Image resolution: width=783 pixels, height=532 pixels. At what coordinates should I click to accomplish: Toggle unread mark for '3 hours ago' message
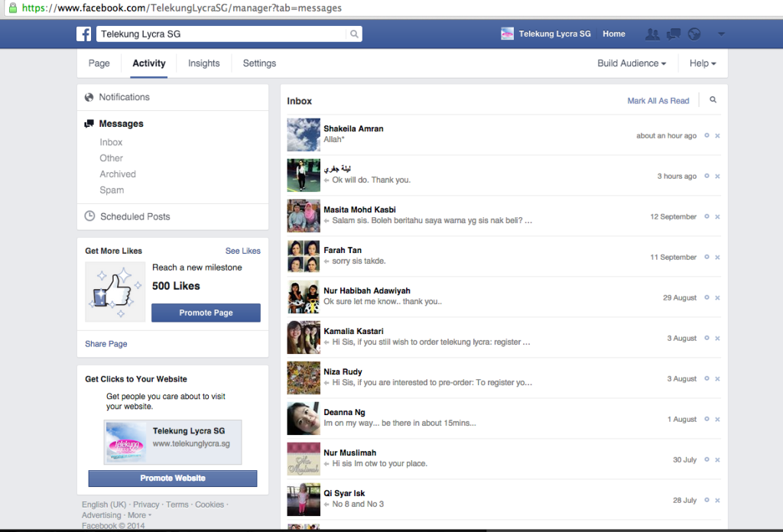pos(707,176)
